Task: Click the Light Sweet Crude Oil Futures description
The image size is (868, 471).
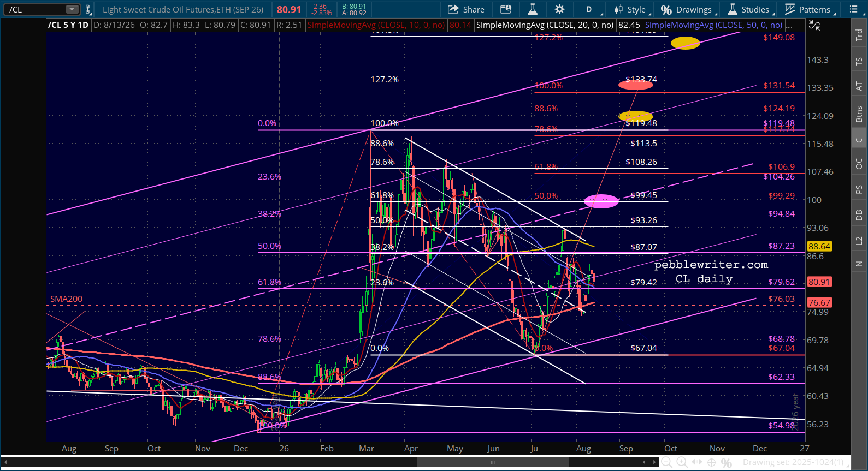Action: (183, 9)
